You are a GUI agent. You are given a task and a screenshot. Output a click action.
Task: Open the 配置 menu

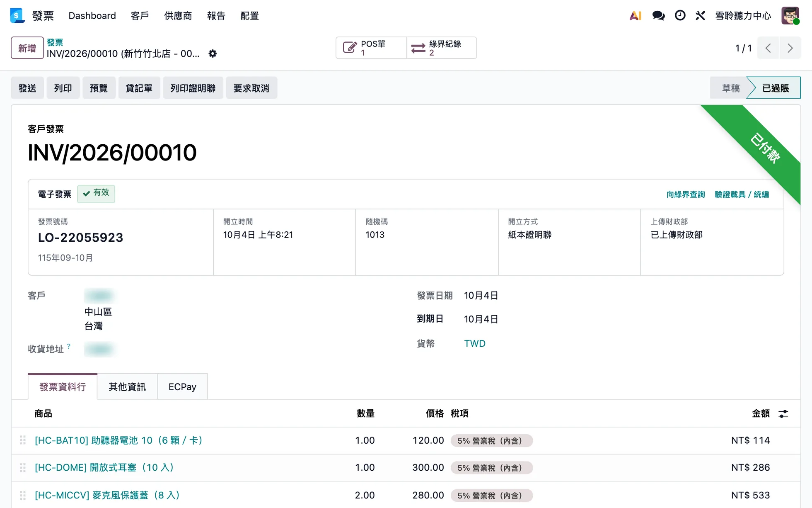[250, 16]
